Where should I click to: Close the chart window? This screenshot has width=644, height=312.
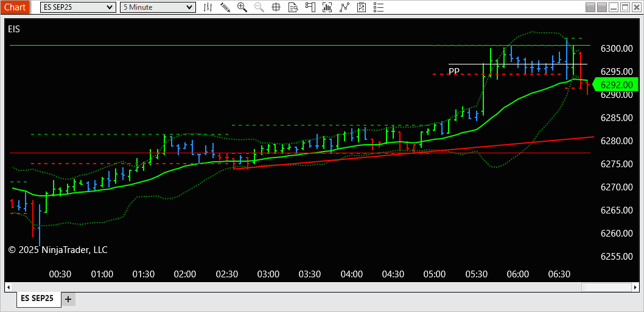tap(636, 7)
